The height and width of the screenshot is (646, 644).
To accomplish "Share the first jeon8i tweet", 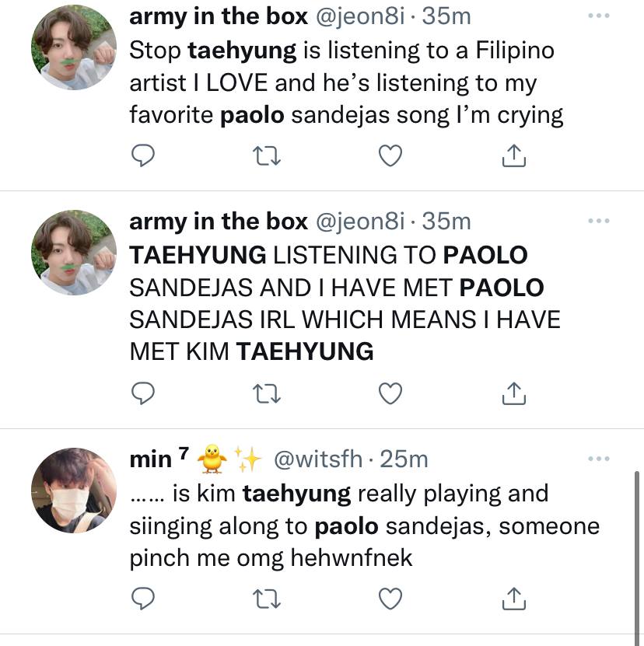I will (514, 157).
